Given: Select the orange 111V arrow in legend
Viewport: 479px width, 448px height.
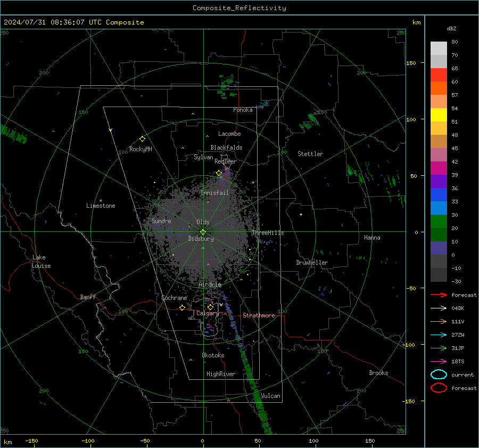Looking at the screenshot, I should click(x=439, y=321).
